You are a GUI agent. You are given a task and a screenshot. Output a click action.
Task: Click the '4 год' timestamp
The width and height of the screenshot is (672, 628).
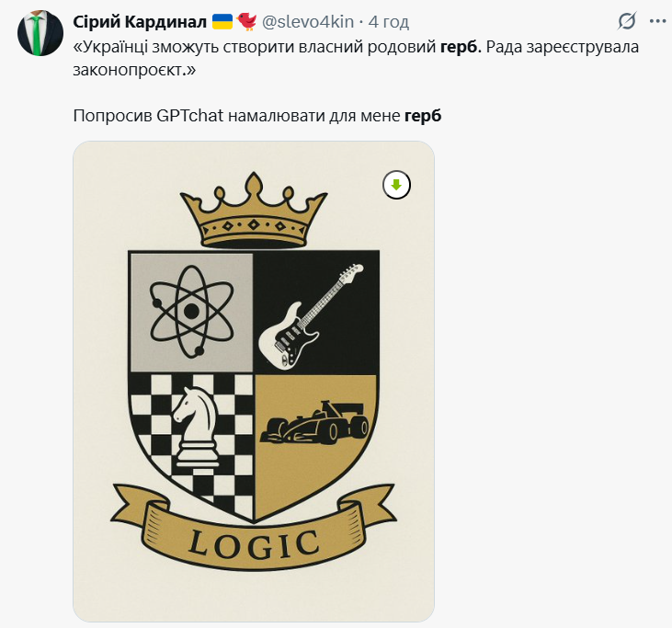(389, 21)
